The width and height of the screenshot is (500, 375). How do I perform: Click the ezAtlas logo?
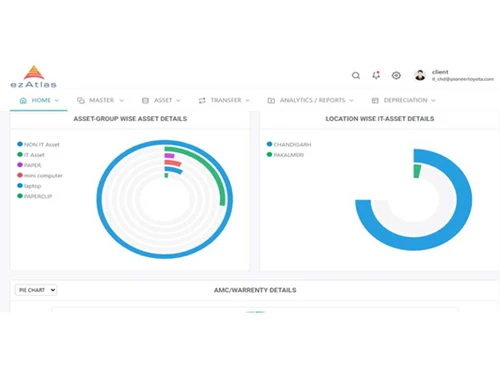click(33, 77)
